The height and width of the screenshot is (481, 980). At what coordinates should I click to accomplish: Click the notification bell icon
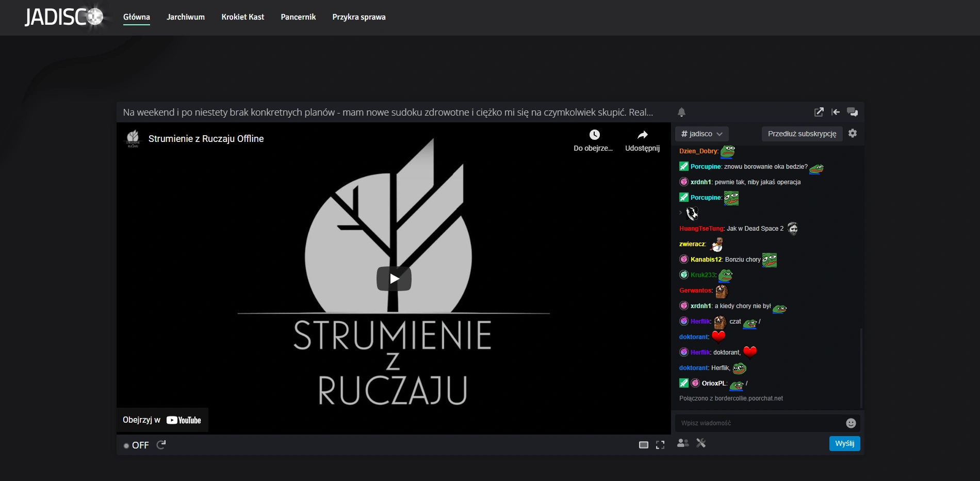pos(681,112)
